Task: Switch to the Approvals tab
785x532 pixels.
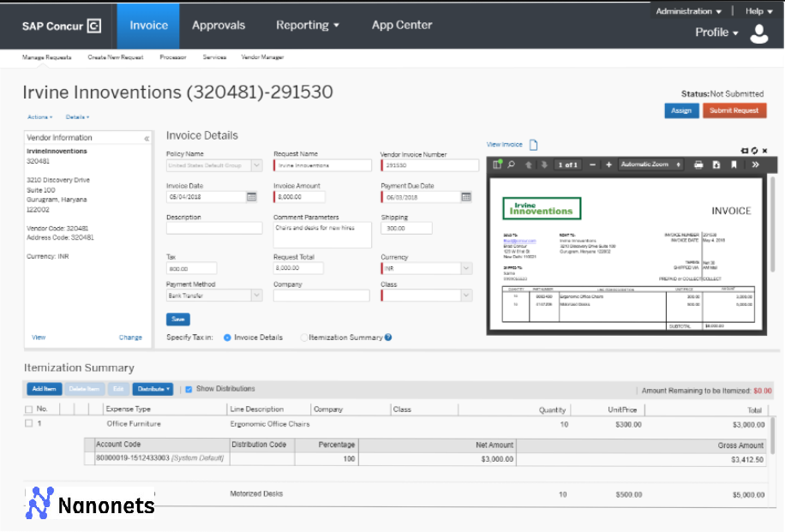Action: pyautogui.click(x=219, y=25)
